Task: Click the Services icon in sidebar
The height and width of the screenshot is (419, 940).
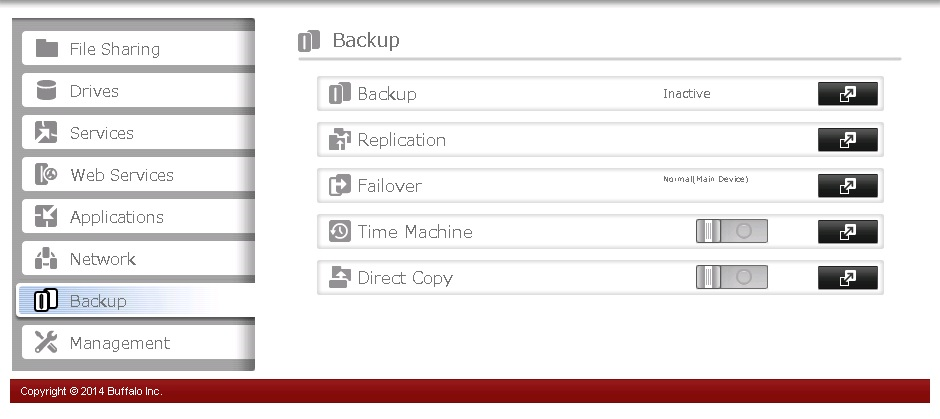Action: 46,132
